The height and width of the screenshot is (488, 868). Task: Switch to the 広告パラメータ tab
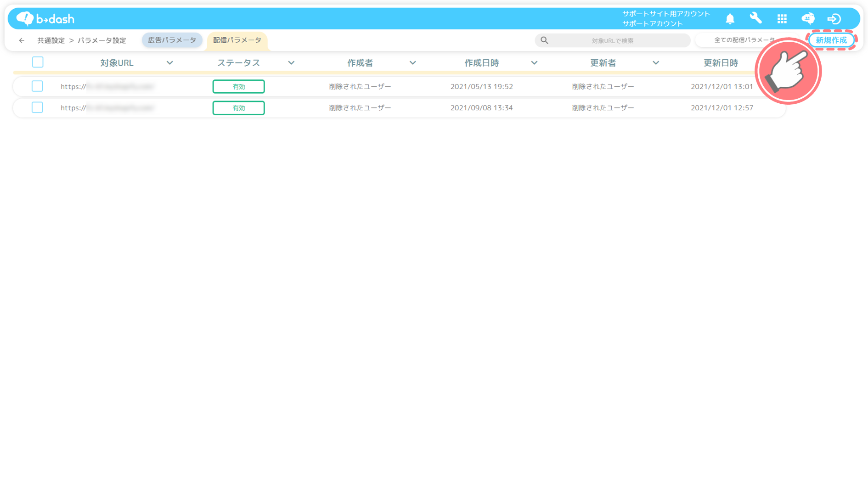(172, 40)
